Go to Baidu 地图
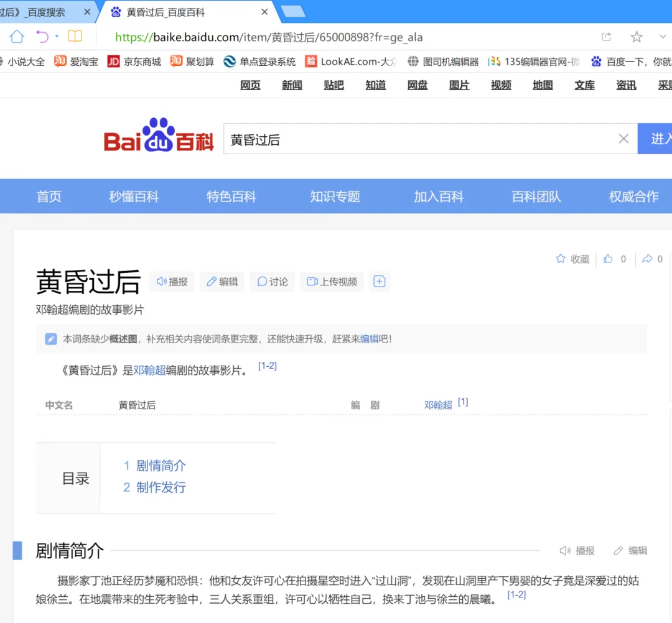 click(x=543, y=85)
